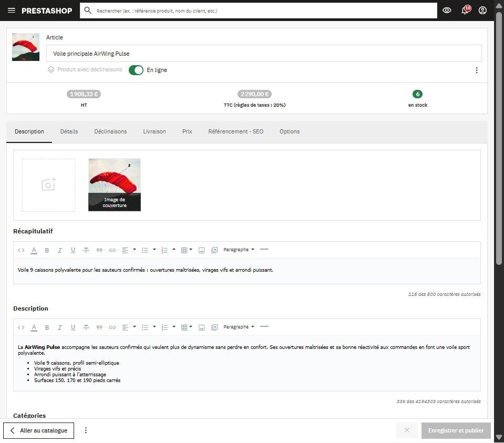The image size is (504, 443).
Task: Toggle source code in Récapitulatif editor
Action: pos(21,250)
